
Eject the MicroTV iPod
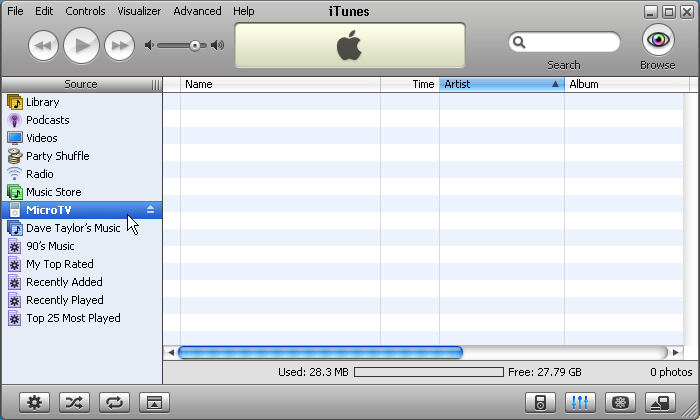pyautogui.click(x=150, y=209)
